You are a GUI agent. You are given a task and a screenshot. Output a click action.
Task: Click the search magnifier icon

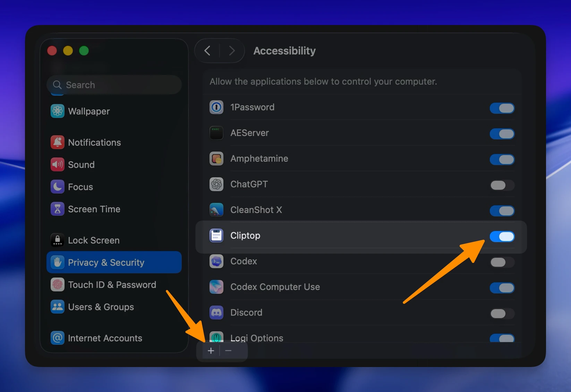pyautogui.click(x=57, y=85)
